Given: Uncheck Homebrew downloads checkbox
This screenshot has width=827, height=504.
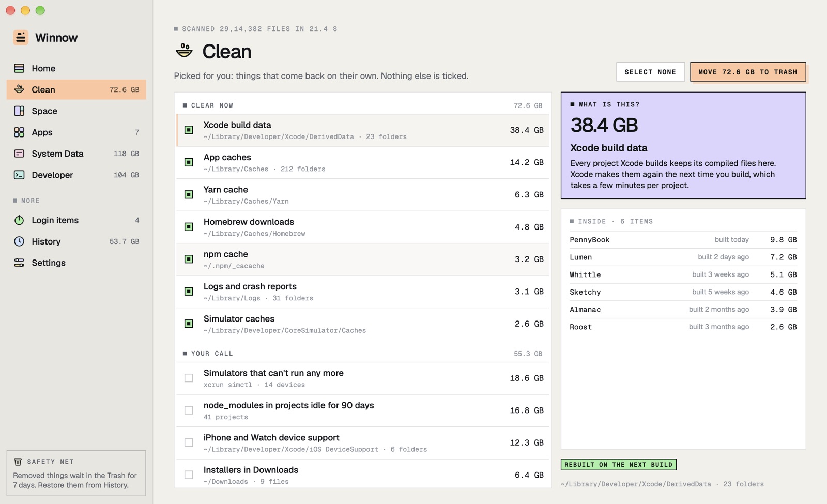Looking at the screenshot, I should pos(189,227).
